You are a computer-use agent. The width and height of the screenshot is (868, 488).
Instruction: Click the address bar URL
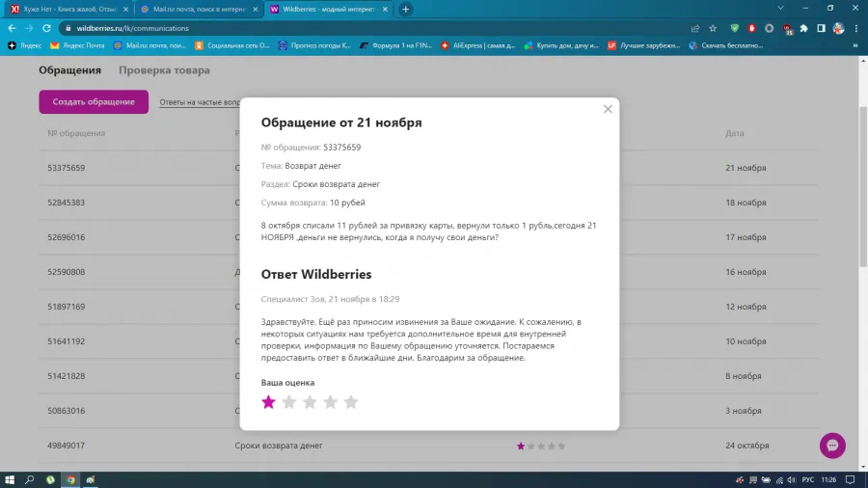coord(133,28)
